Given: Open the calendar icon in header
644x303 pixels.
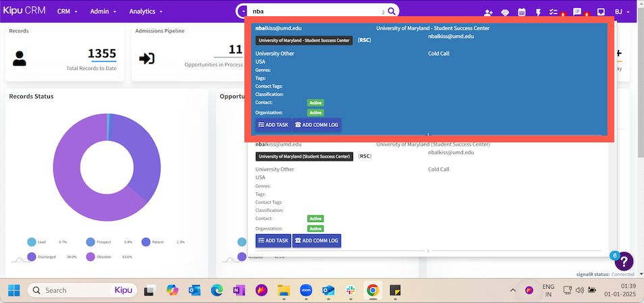Looking at the screenshot, I should (522, 12).
